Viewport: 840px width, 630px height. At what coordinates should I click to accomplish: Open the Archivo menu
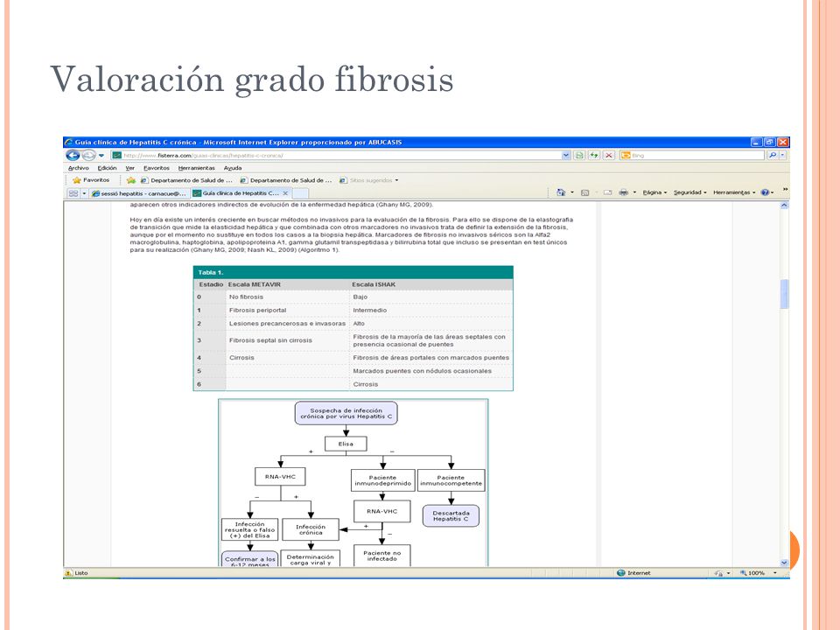pyautogui.click(x=78, y=168)
